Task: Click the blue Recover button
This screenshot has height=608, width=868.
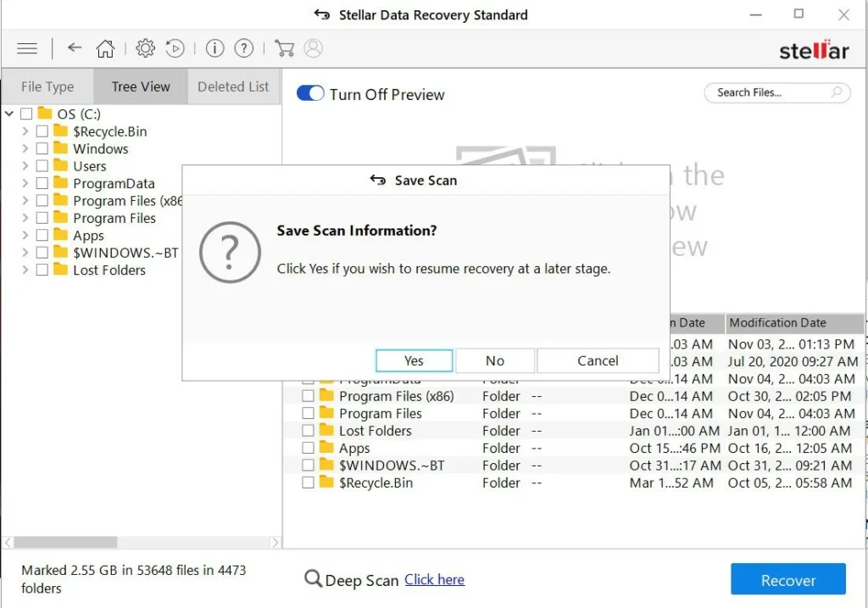Action: point(787,579)
